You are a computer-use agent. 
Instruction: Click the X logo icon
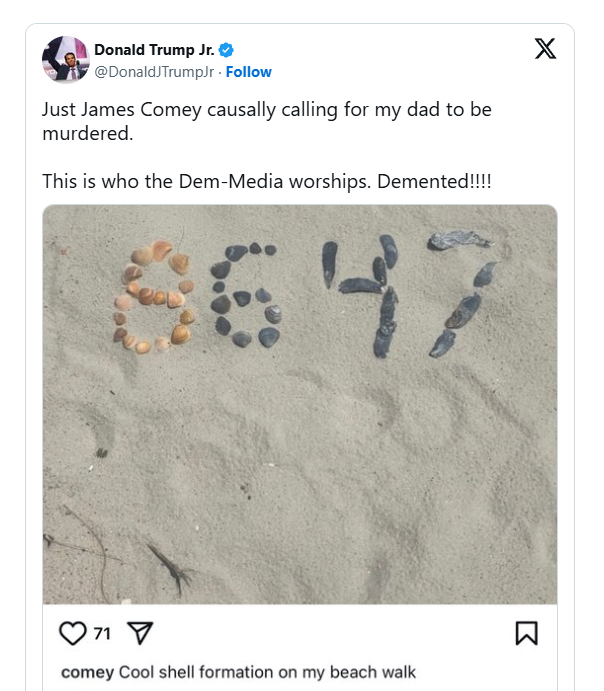pyautogui.click(x=545, y=49)
